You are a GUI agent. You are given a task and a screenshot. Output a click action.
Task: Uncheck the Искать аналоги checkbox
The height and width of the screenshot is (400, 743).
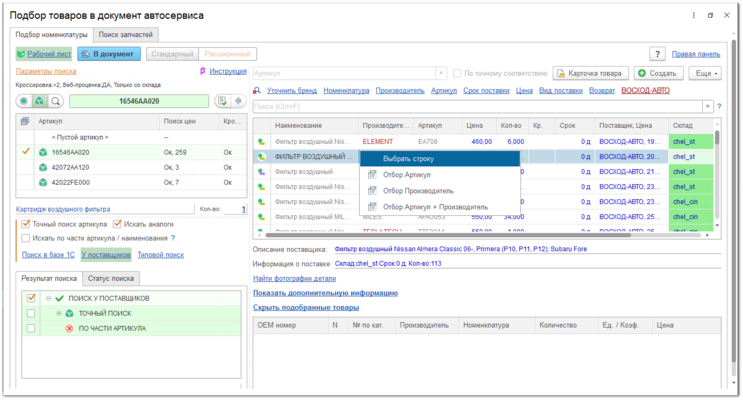click(x=117, y=224)
